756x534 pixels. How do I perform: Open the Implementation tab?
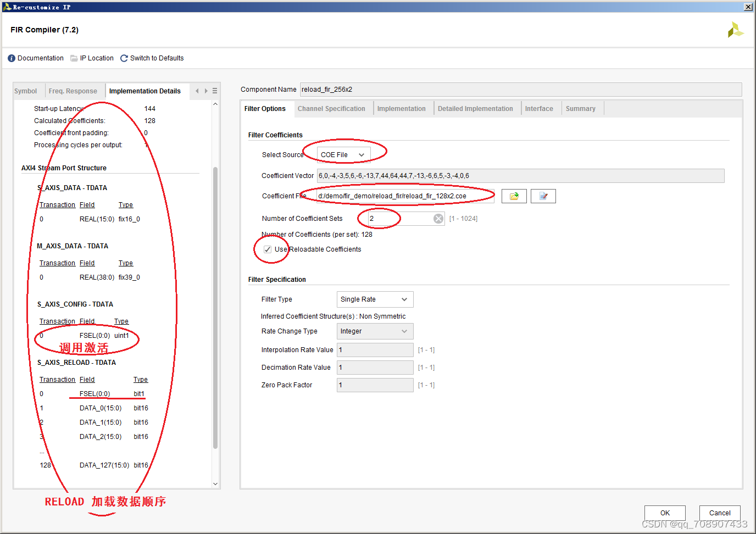(x=402, y=109)
